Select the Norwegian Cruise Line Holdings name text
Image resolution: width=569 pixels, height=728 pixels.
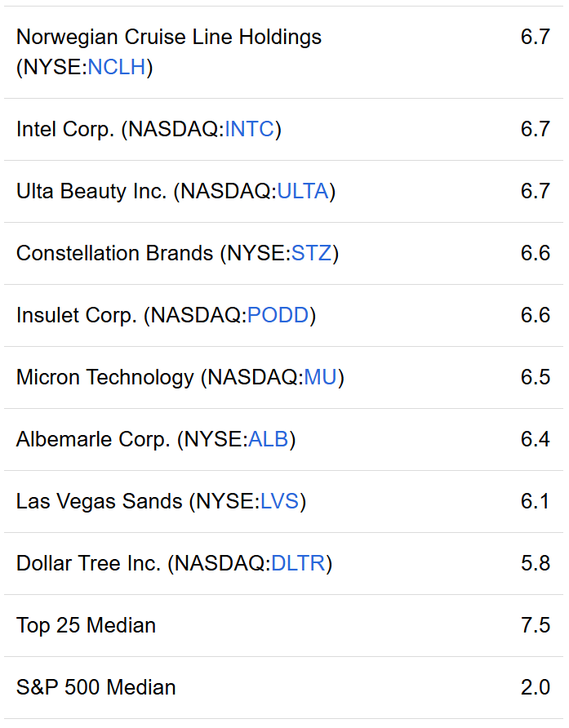[x=169, y=38]
